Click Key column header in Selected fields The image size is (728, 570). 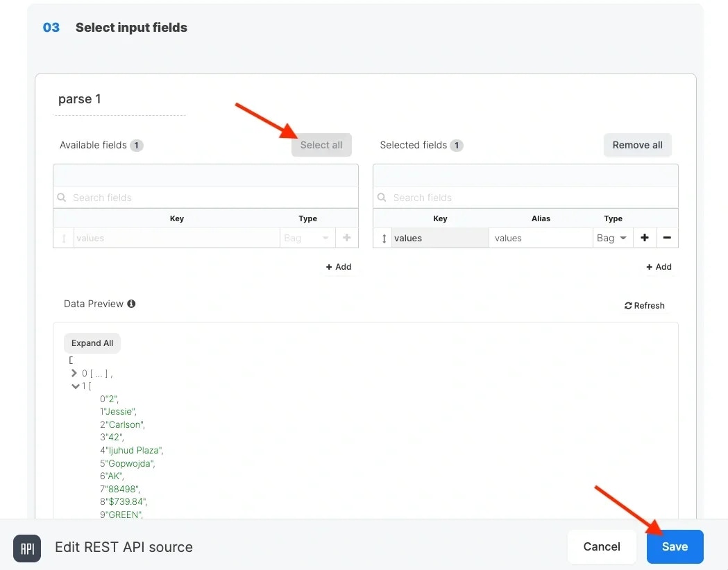click(440, 218)
